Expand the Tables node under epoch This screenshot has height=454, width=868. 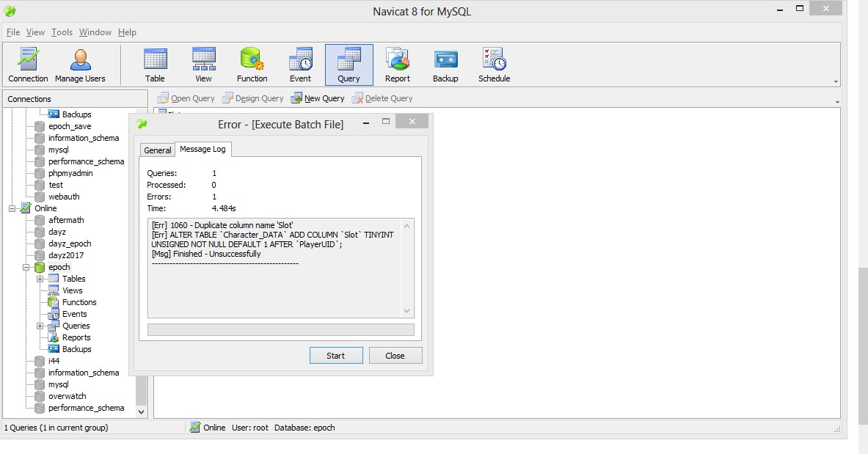(40, 279)
